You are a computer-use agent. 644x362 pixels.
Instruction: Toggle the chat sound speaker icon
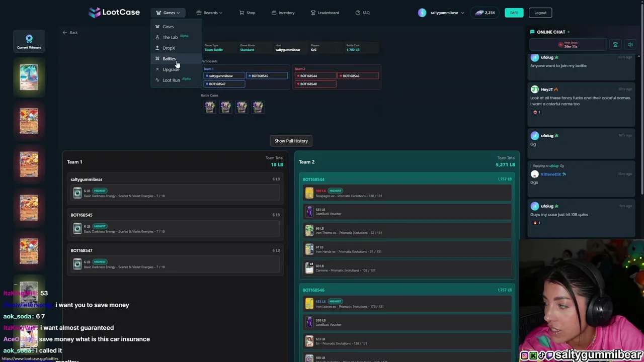click(x=630, y=45)
